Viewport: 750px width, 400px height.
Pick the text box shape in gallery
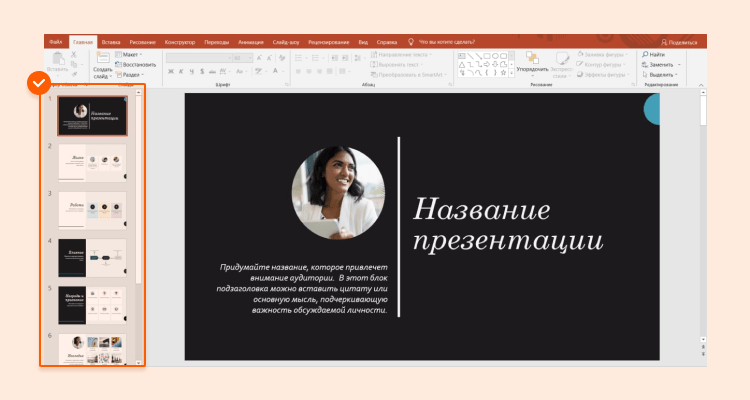(x=462, y=56)
